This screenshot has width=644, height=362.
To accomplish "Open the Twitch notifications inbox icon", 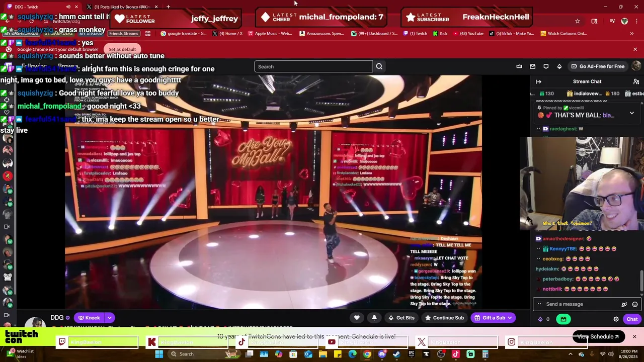I will [x=533, y=66].
